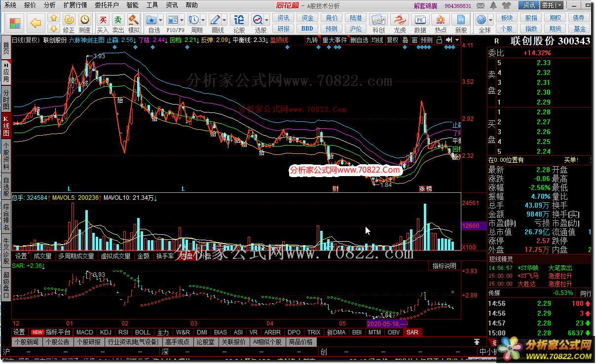Image resolution: width=596 pixels, height=364 pixels.
Task: Click the 板块 sector button
Action: [507, 18]
